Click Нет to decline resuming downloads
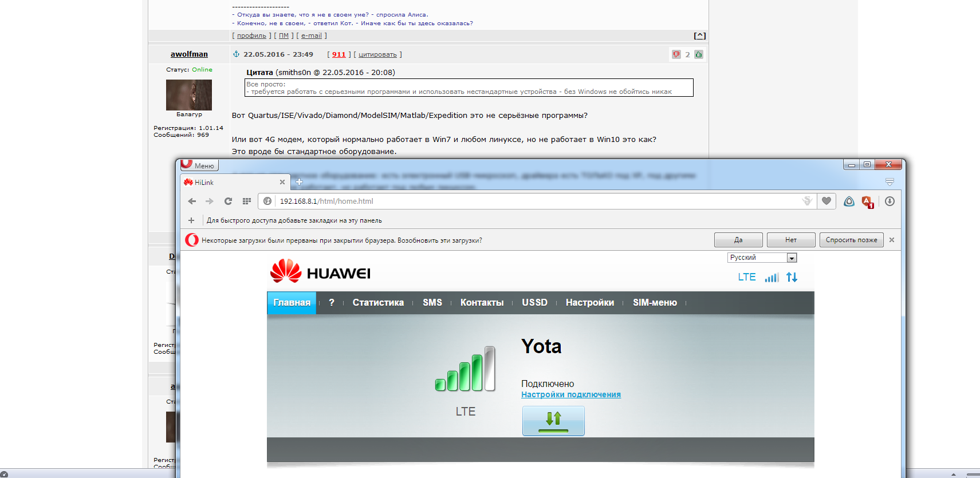980x478 pixels. pos(791,240)
